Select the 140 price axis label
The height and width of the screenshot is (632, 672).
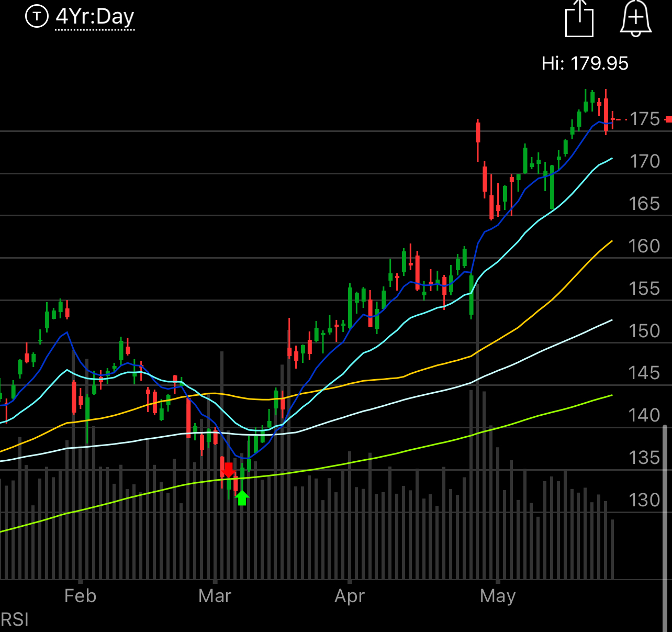tap(645, 415)
